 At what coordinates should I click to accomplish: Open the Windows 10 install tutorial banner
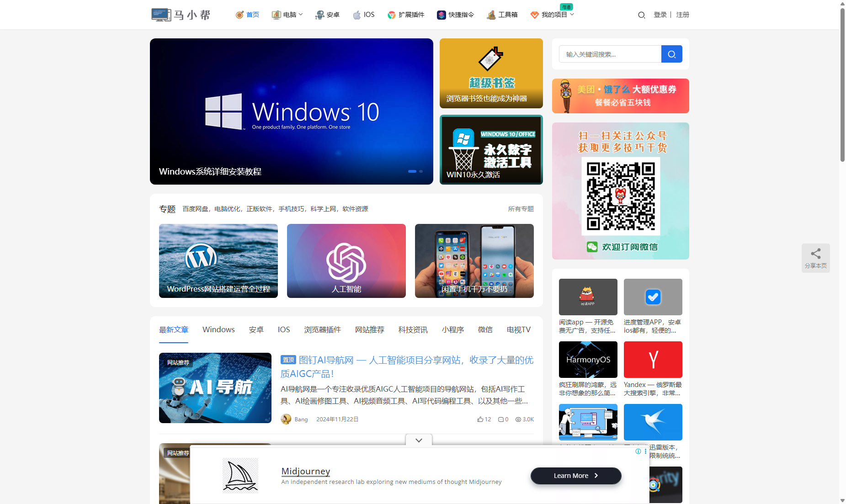click(x=292, y=111)
